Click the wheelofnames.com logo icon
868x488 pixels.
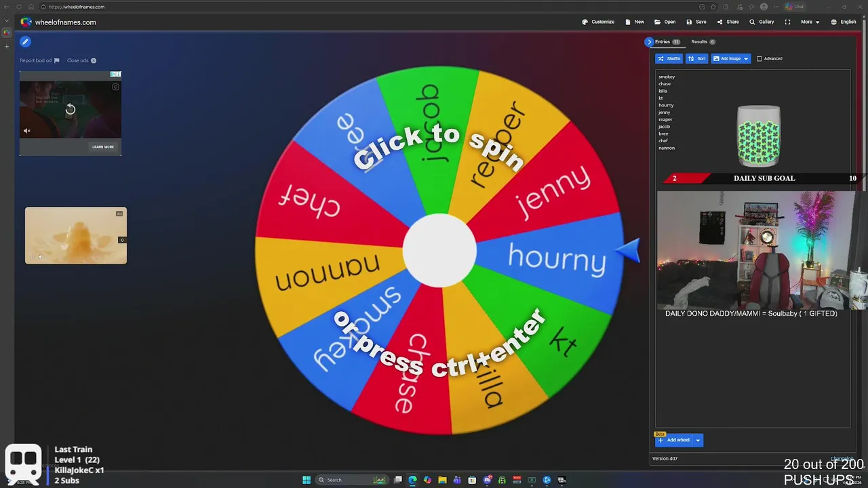[x=26, y=22]
